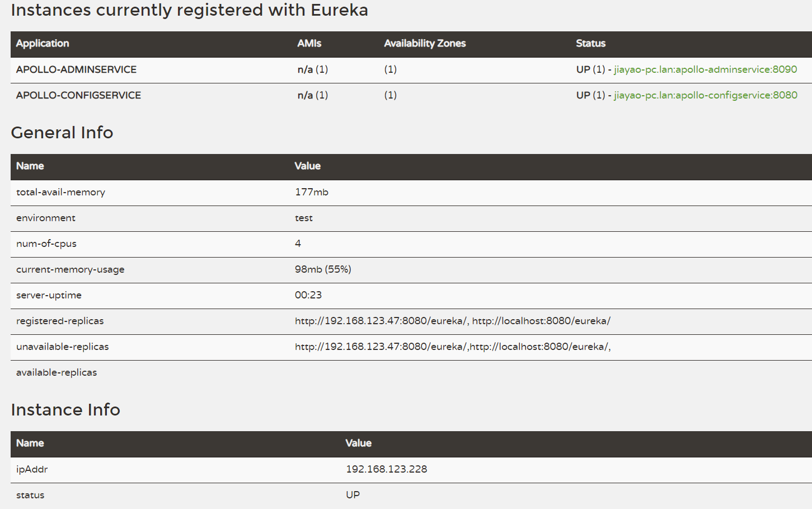This screenshot has width=812, height=509.
Task: Open the apollo-configservice:8080 instance link
Action: pyautogui.click(x=705, y=95)
